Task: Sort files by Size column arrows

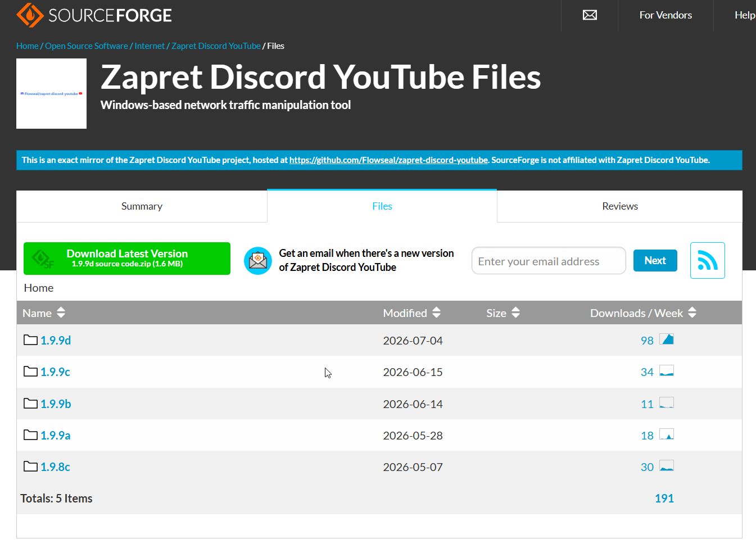Action: pyautogui.click(x=515, y=313)
